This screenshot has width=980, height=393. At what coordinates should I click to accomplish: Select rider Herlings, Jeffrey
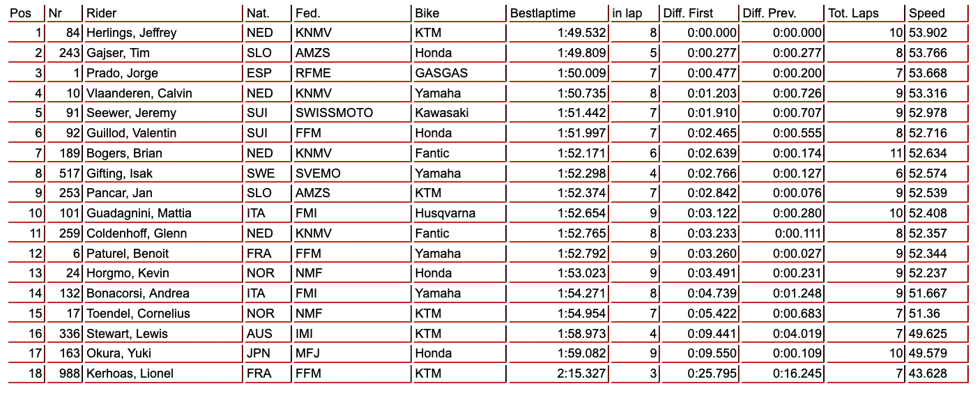(132, 33)
